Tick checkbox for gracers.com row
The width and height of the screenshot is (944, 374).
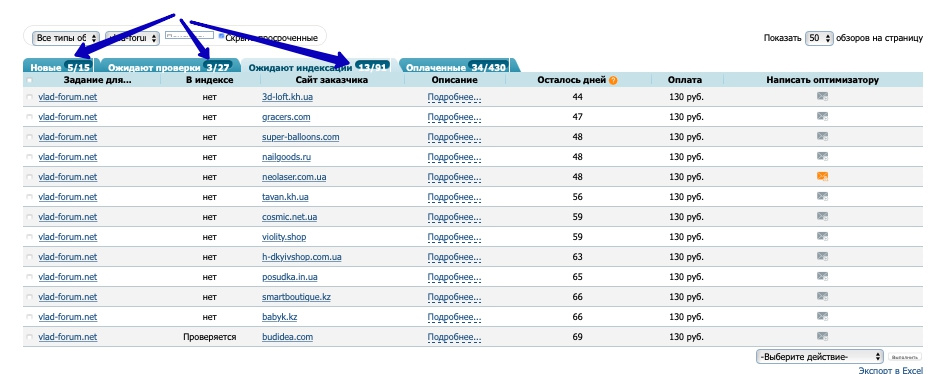tap(30, 117)
